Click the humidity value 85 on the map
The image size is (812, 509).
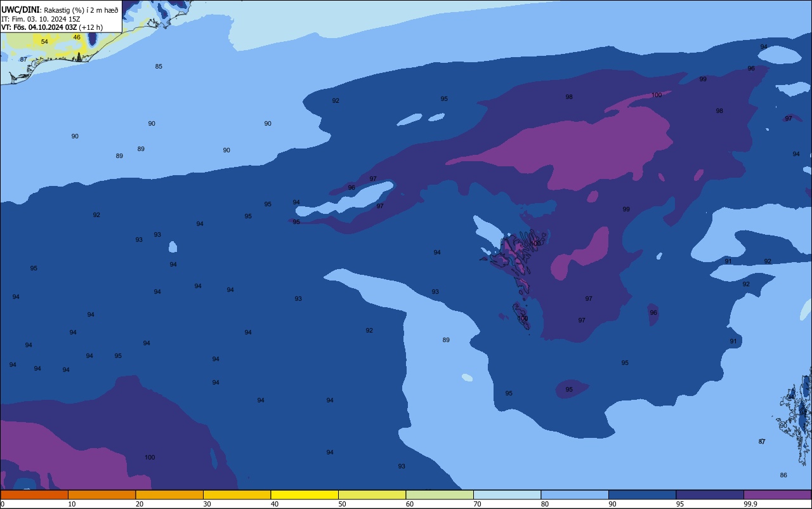pos(159,67)
